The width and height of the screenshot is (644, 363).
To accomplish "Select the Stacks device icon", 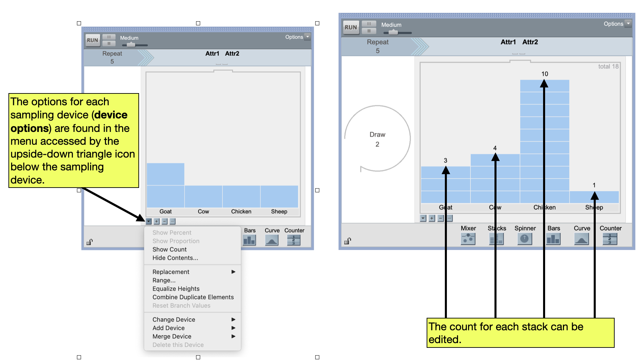I will tap(496, 239).
